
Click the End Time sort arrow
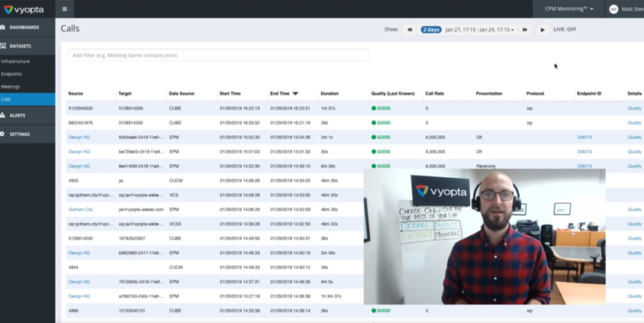[x=295, y=93]
